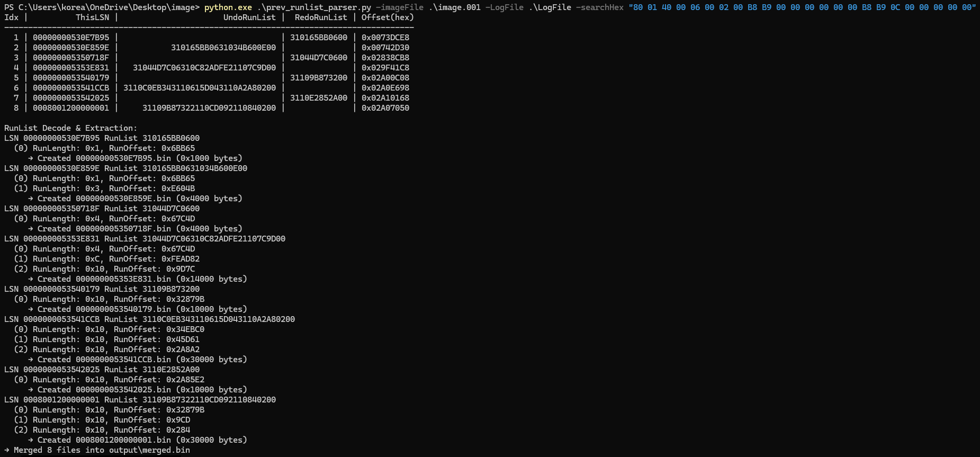Click the -imageFile parameter in the command
The height and width of the screenshot is (457, 980).
click(x=399, y=7)
